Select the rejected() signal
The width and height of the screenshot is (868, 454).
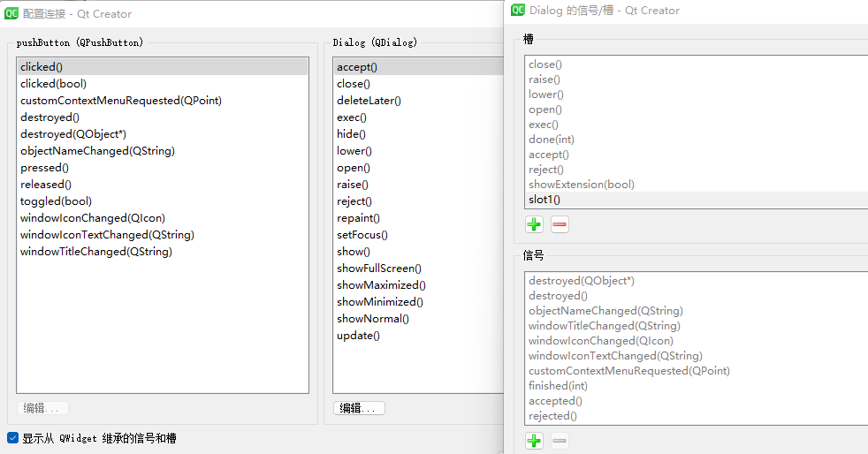coord(697,415)
